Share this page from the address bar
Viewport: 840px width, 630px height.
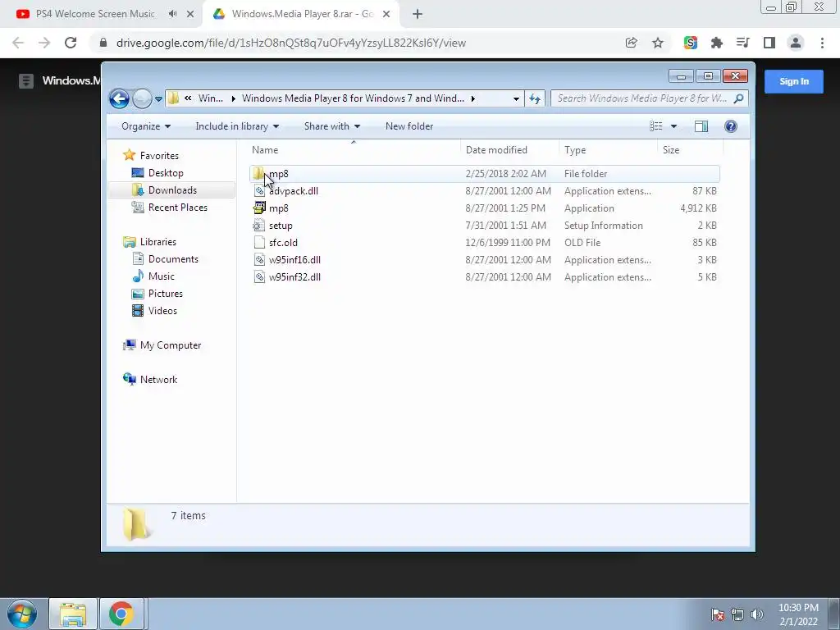632,43
